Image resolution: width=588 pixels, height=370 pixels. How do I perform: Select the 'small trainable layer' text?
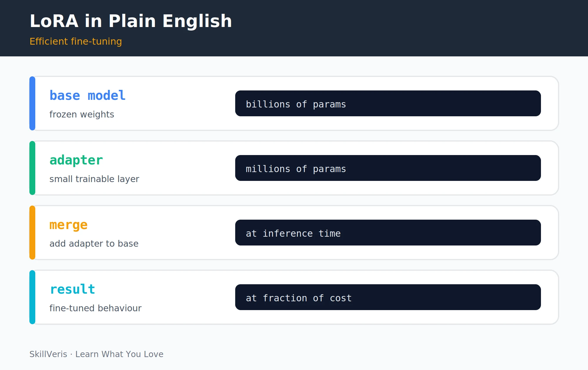94,179
